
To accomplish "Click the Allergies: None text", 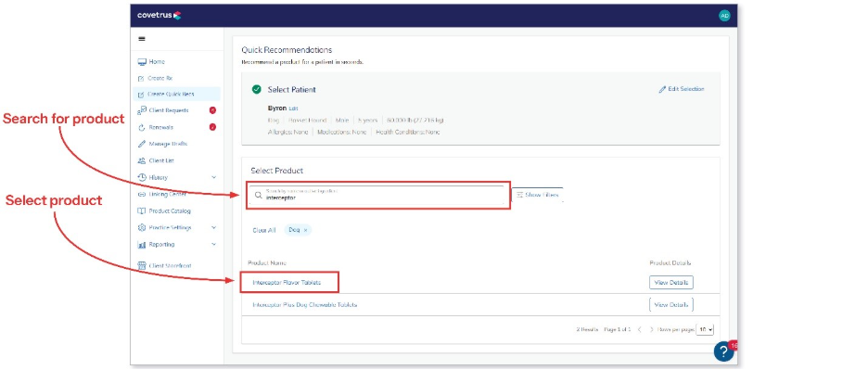I will (x=287, y=133).
